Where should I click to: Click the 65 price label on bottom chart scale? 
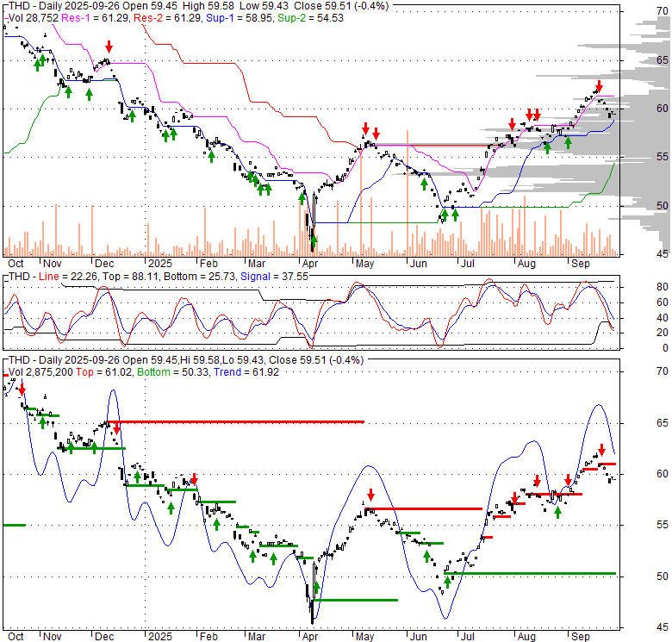663,423
